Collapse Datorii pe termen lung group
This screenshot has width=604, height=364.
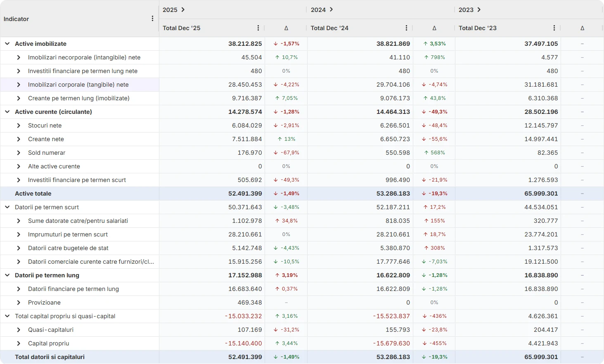coord(7,275)
